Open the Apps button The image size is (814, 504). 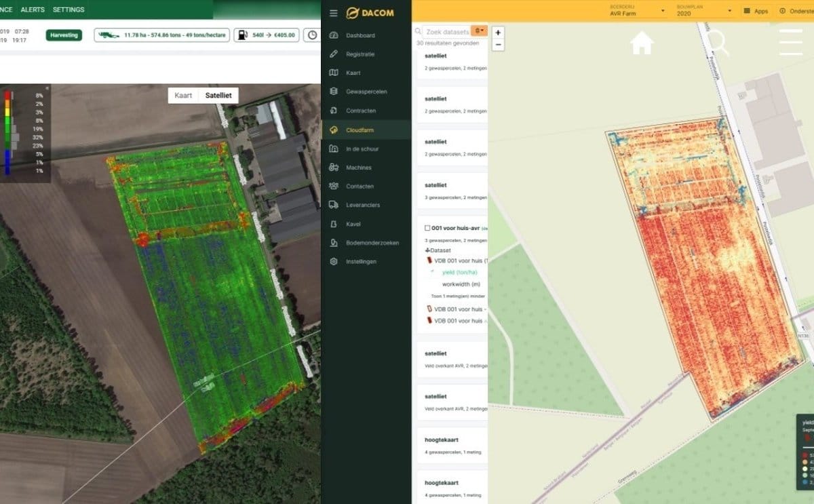coord(756,11)
